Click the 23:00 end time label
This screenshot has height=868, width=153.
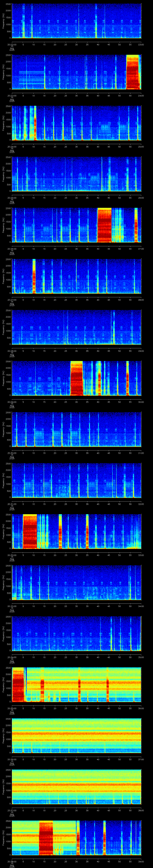141,44
